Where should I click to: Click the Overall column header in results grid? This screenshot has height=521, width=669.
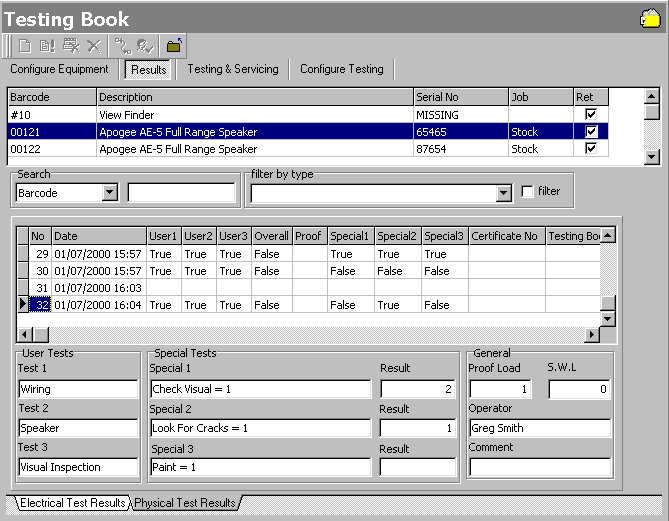coord(270,236)
